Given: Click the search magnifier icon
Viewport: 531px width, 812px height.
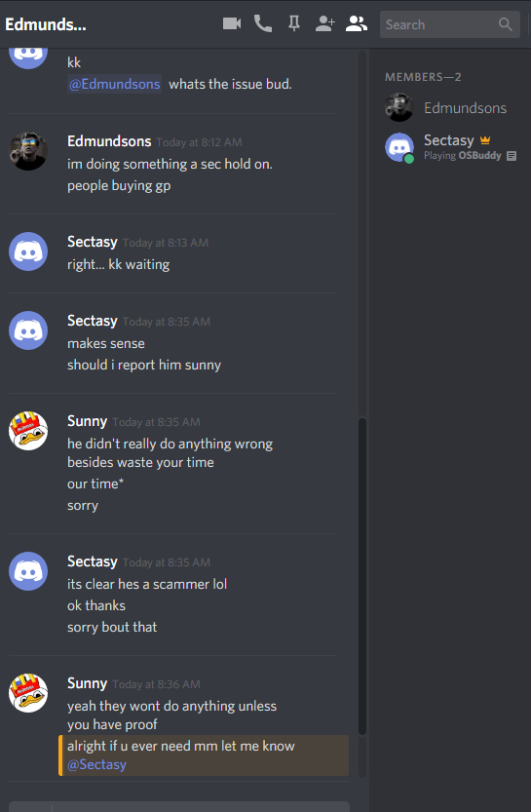Looking at the screenshot, I should tap(505, 24).
